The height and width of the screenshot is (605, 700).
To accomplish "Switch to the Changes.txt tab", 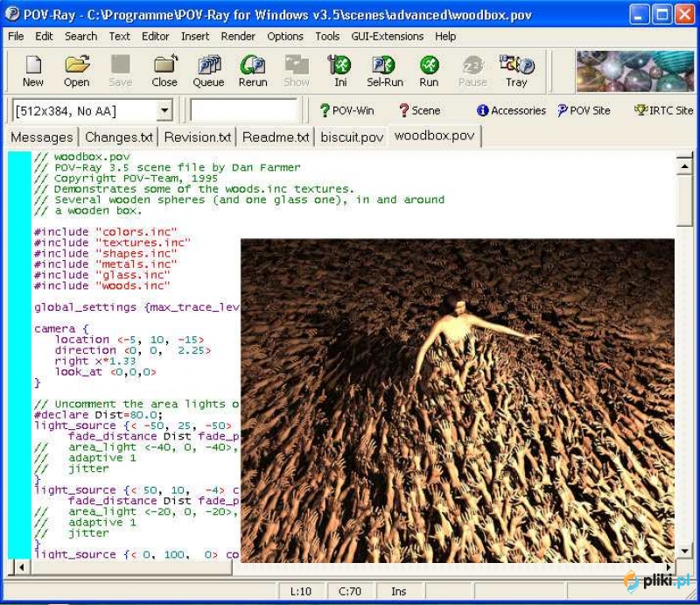I will pos(119,137).
